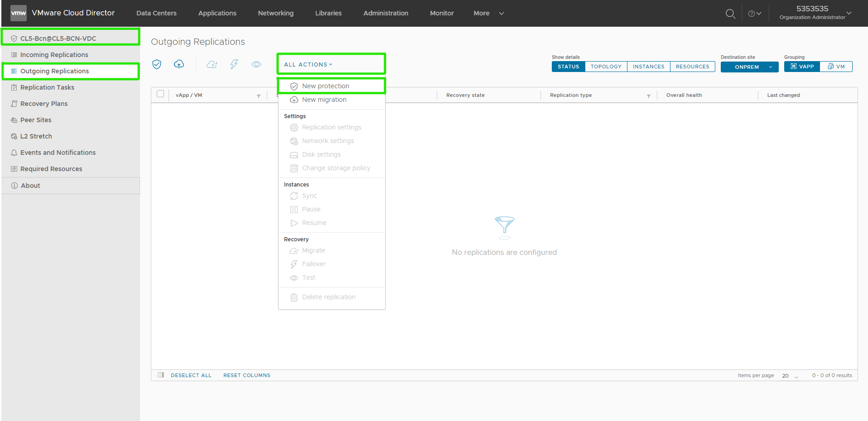Image resolution: width=868 pixels, height=421 pixels.
Task: Click the Peer Sites icon
Action: [x=14, y=120]
